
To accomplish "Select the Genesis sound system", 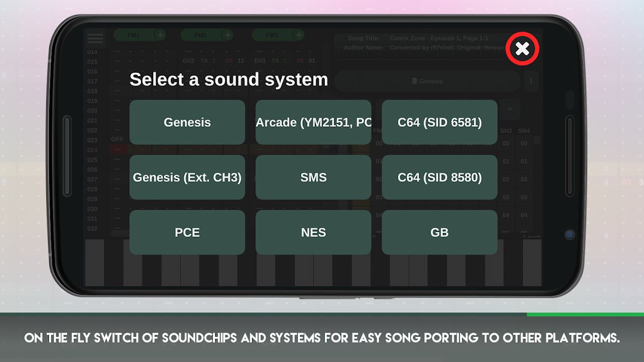I will 187,122.
